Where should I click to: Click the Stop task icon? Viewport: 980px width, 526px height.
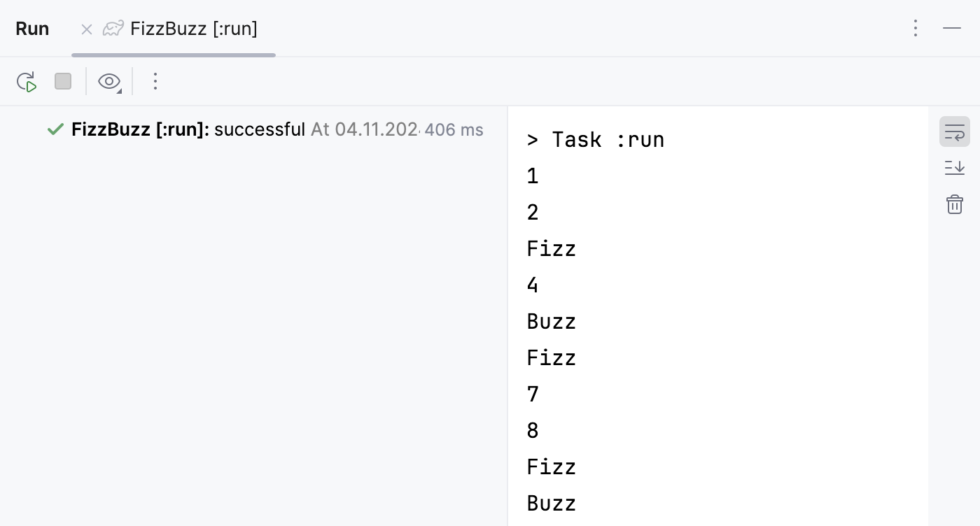click(63, 82)
